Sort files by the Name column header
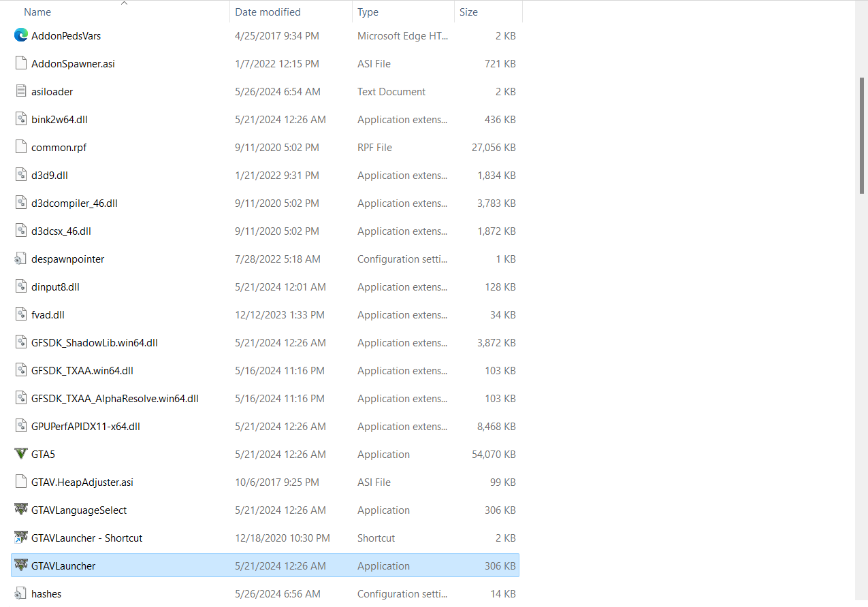The height and width of the screenshot is (607, 868). tap(37, 12)
